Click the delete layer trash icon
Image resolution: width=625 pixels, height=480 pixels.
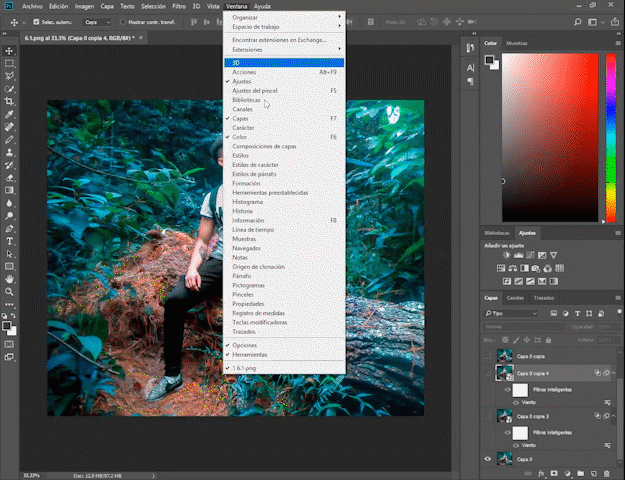coord(604,472)
